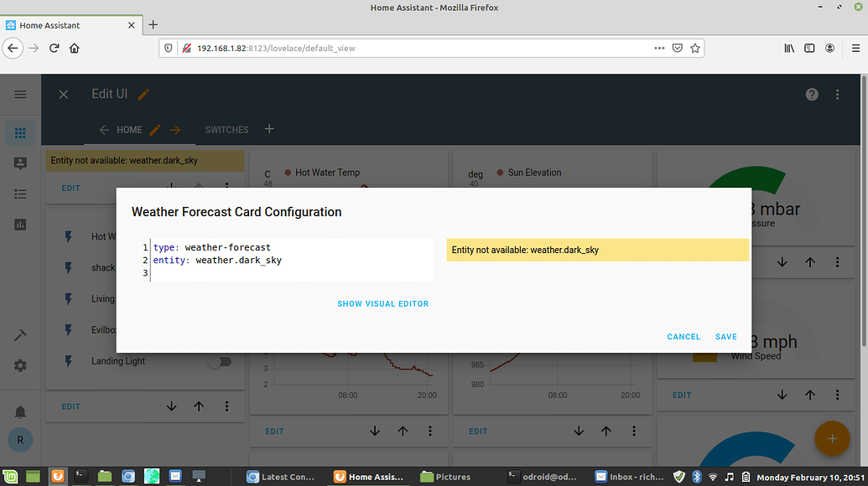Reload the current page
Viewport: 868px width, 486px height.
point(55,48)
